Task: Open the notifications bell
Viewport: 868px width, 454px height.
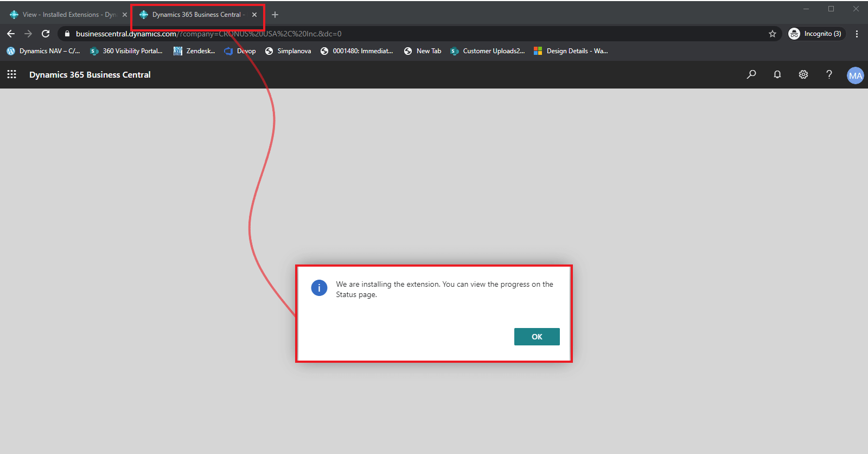Action: click(777, 74)
